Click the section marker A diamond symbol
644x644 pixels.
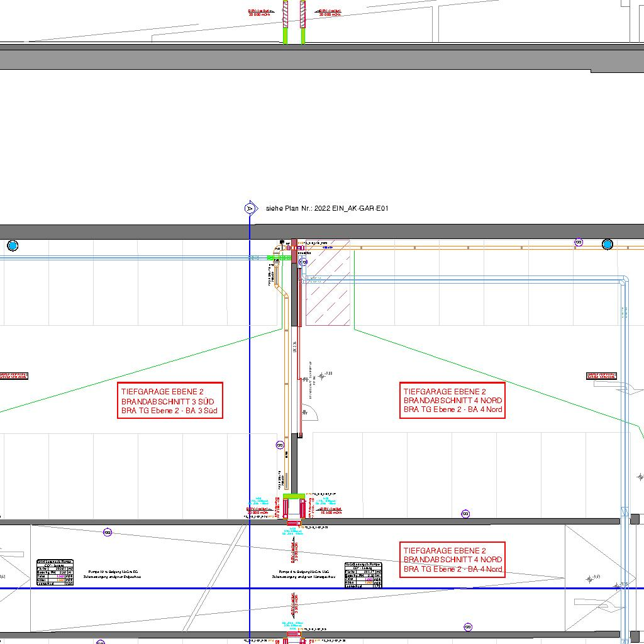(250, 208)
